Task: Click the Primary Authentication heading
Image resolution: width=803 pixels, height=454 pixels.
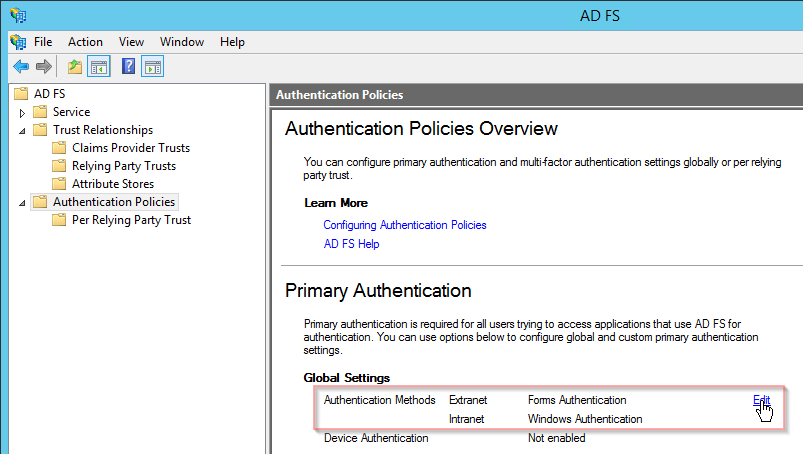Action: (x=378, y=291)
